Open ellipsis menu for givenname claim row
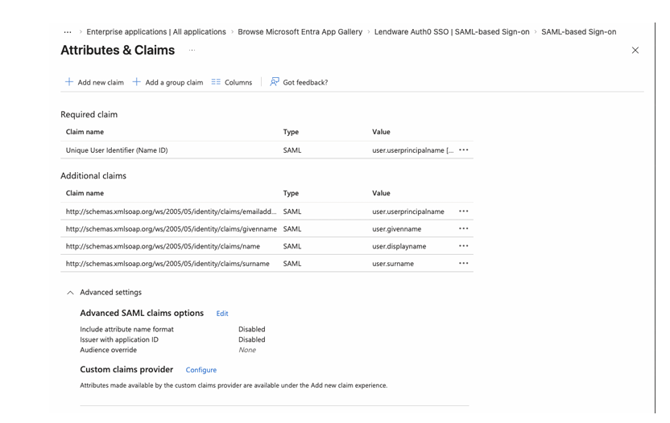 pyautogui.click(x=463, y=229)
